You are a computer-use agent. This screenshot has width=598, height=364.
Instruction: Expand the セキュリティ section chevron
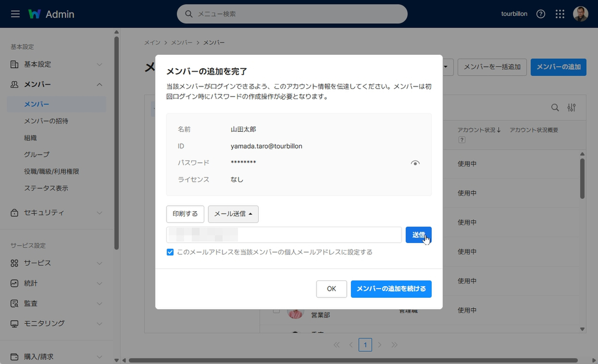pos(99,213)
